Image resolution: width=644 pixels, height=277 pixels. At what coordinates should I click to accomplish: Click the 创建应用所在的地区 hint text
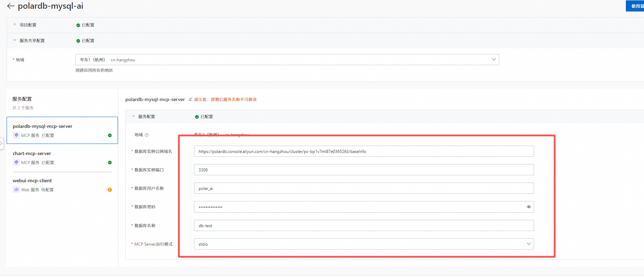tap(94, 70)
